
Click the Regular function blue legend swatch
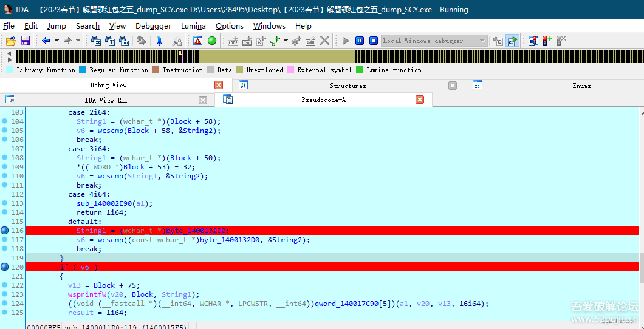coord(83,70)
